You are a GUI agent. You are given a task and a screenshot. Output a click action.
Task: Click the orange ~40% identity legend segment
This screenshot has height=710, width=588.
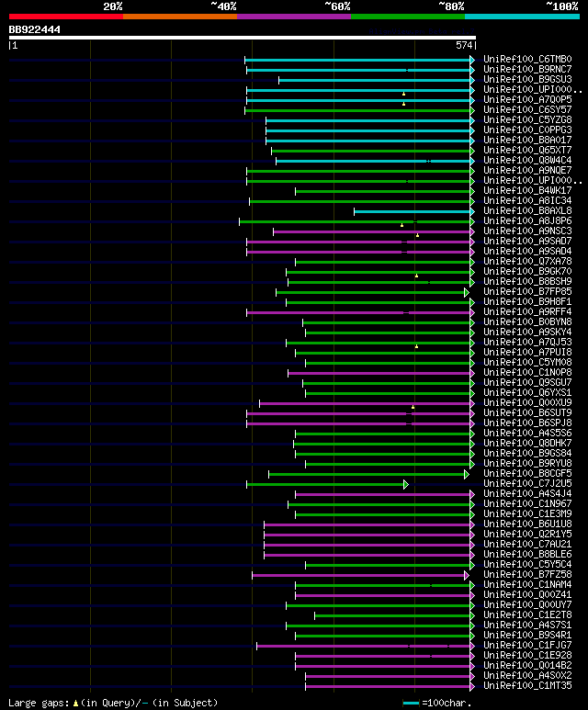tap(180, 17)
